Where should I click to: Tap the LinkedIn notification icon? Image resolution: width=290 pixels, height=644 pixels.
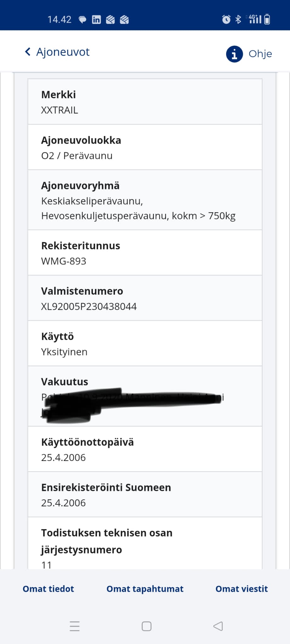coord(96,19)
